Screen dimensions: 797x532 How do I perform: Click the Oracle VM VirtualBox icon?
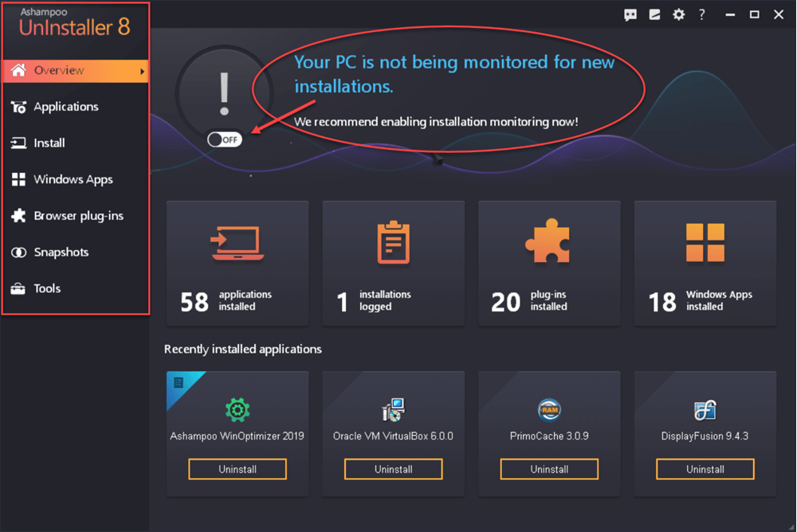coord(394,409)
